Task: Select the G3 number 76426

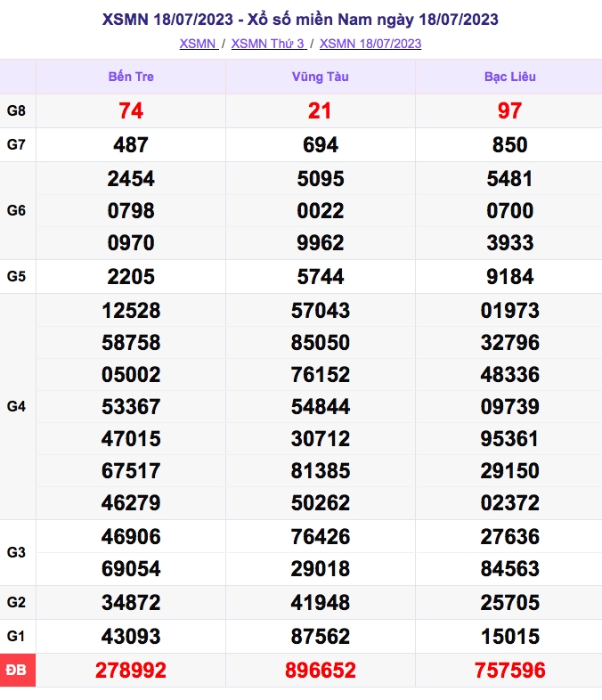Action: click(x=321, y=537)
